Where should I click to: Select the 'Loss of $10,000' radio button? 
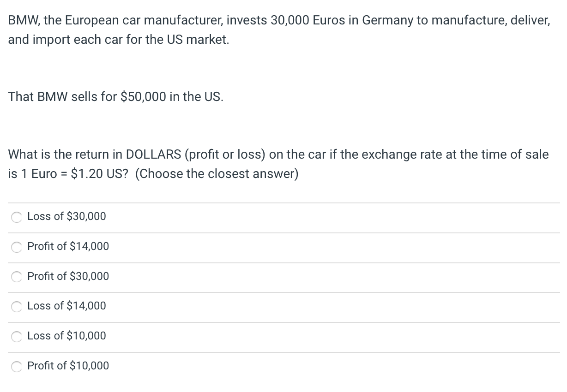tap(17, 336)
